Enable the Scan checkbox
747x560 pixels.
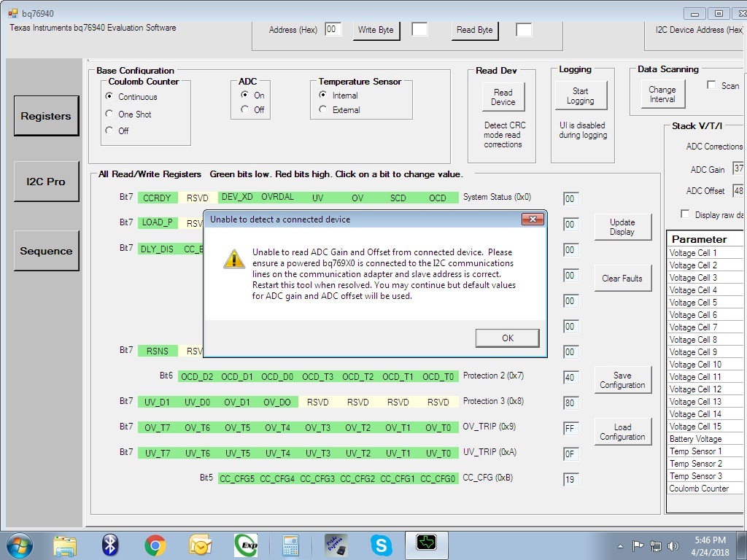711,85
